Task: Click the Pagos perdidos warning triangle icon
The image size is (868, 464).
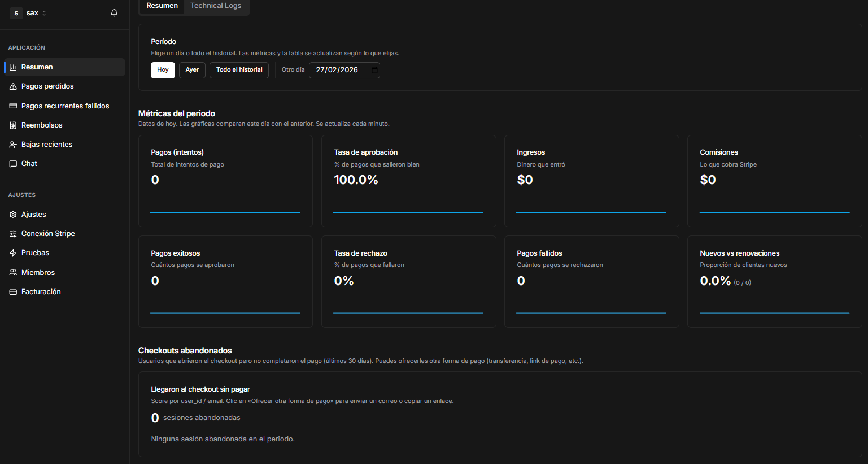Action: (x=12, y=86)
